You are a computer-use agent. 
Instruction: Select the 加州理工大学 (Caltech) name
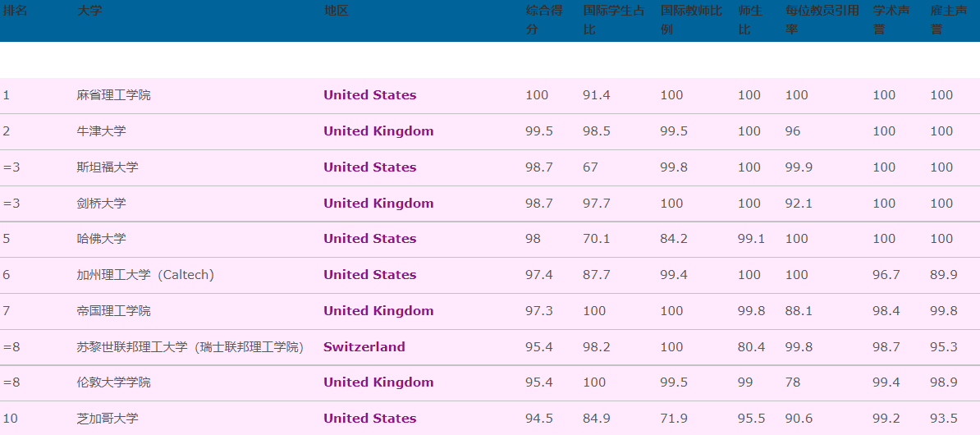pyautogui.click(x=145, y=275)
